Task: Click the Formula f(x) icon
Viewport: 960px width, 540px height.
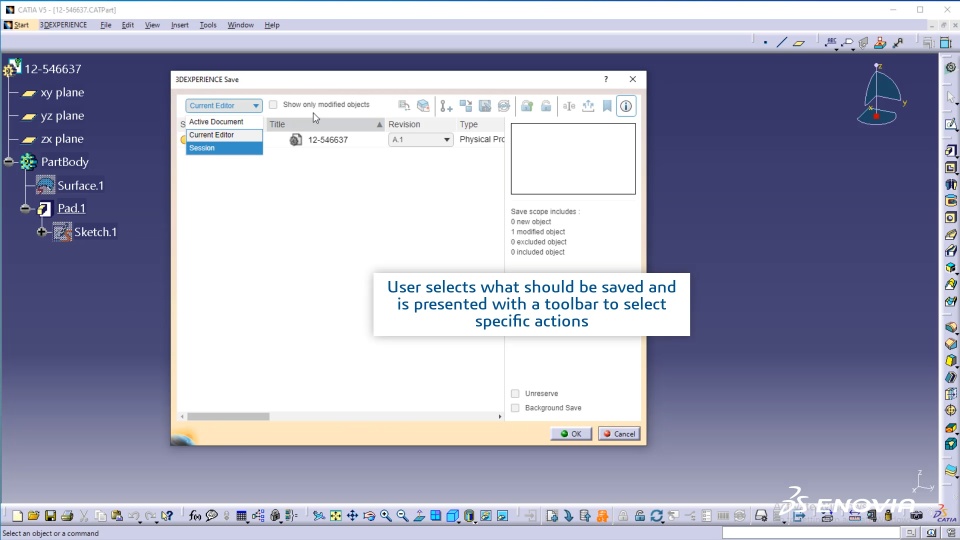Action: tap(195, 516)
